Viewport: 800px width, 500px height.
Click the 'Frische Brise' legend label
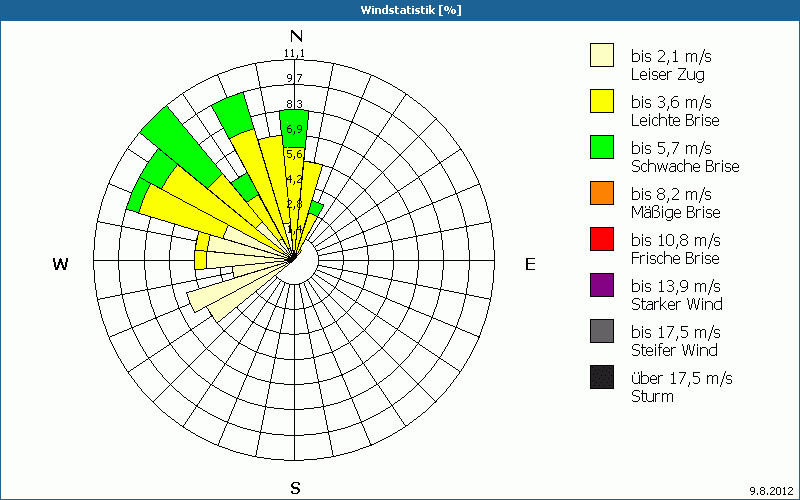pyautogui.click(x=675, y=258)
